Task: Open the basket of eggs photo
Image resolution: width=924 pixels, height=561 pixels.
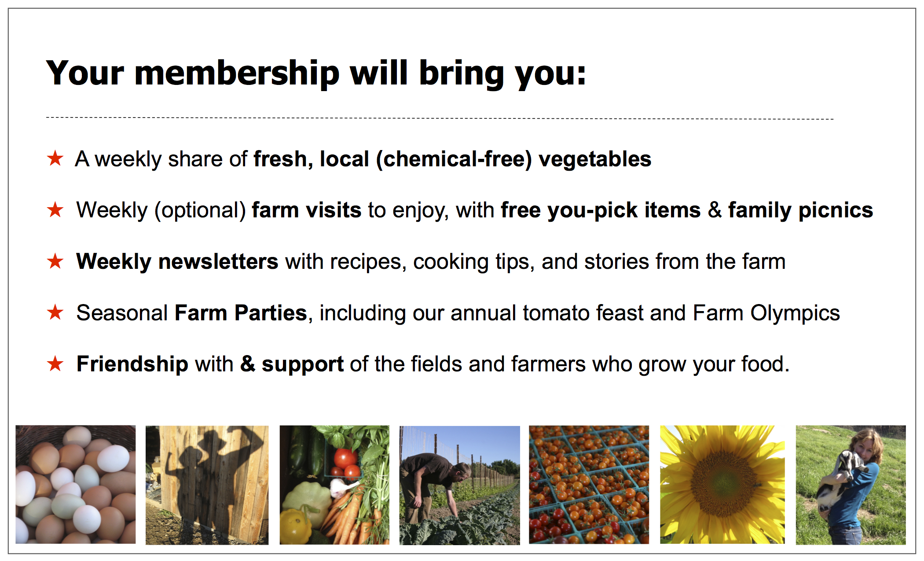Action: point(76,484)
